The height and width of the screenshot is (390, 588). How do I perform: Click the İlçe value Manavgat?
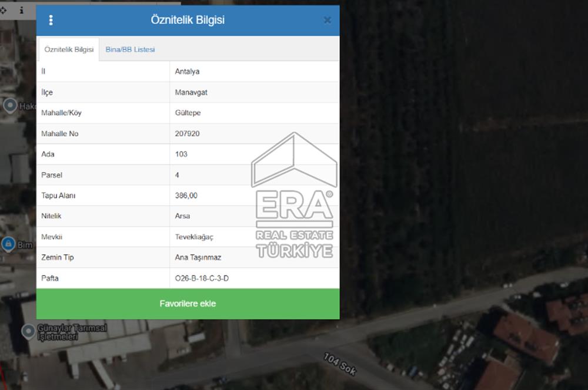click(191, 93)
